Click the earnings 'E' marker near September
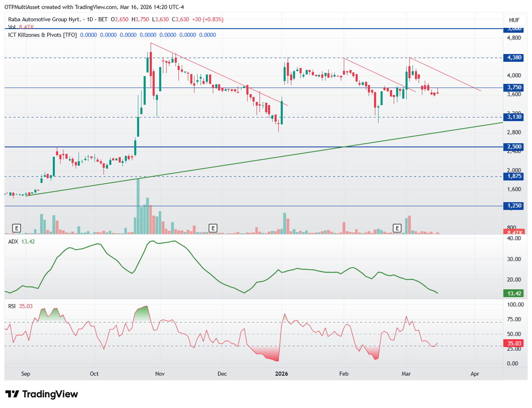Screen dimensions: 532x408 point(16,228)
